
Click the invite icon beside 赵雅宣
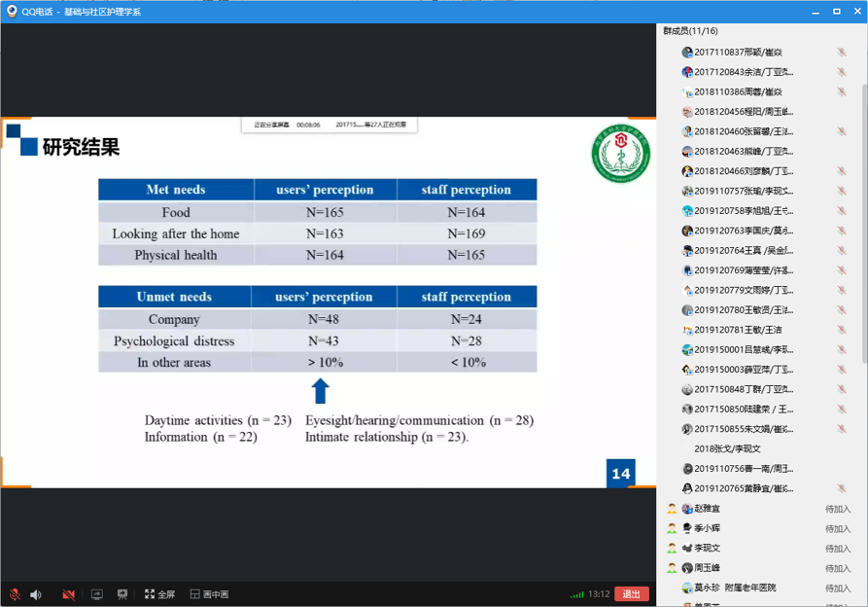coord(672,509)
